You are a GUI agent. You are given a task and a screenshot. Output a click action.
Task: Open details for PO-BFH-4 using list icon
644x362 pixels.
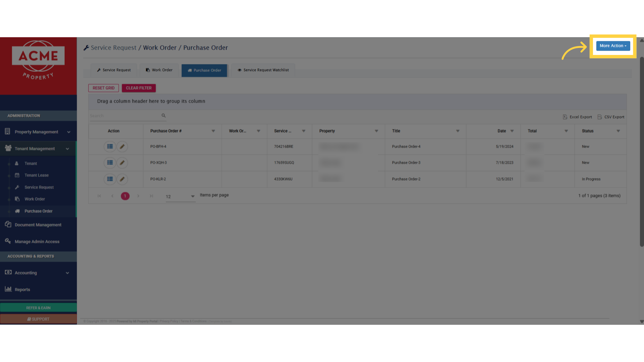pos(110,146)
